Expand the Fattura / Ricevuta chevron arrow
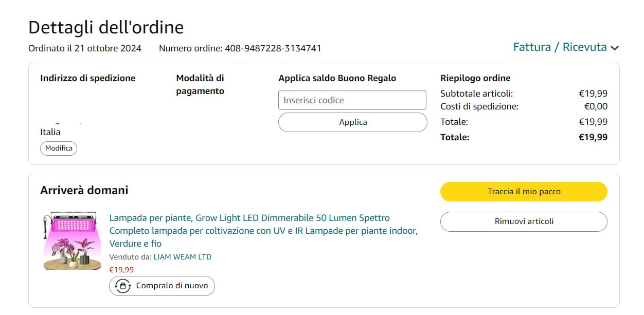 pos(614,48)
